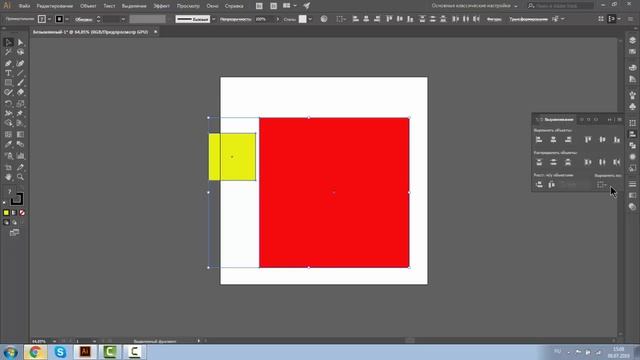
Task: Click Фигура link in control bar
Action: 494,19
